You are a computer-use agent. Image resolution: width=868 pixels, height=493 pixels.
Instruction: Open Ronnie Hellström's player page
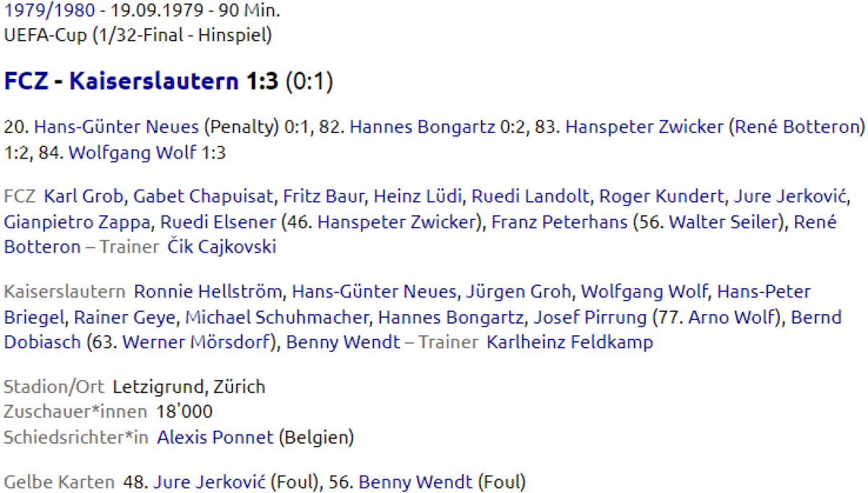click(x=208, y=292)
